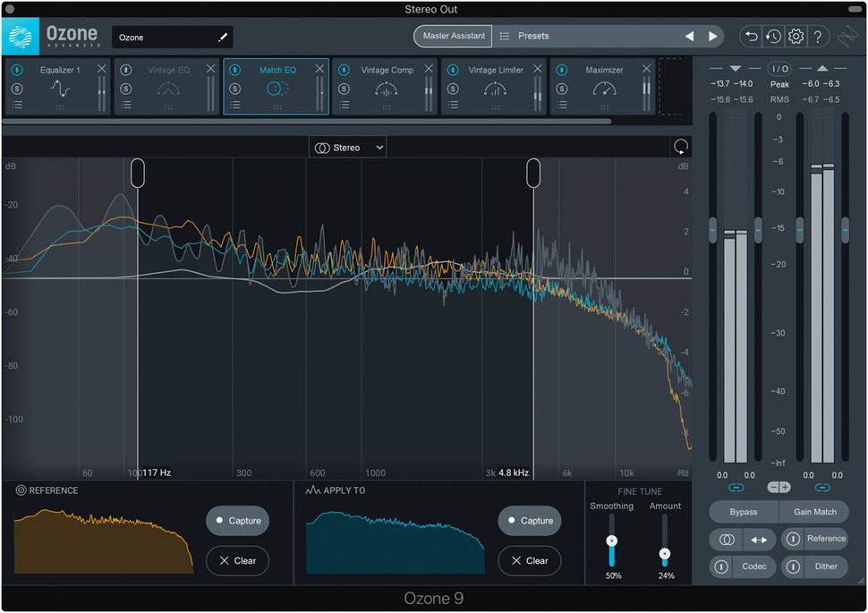Open the Ozone settings gear icon
Image resolution: width=868 pixels, height=613 pixels.
pyautogui.click(x=796, y=36)
